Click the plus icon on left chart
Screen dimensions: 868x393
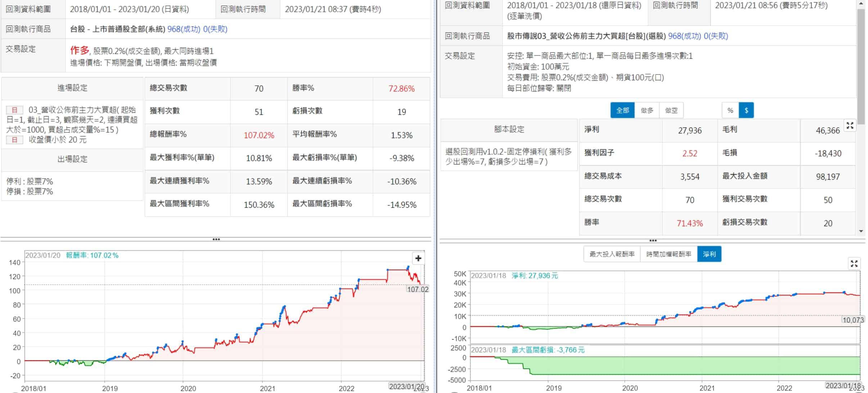coord(418,258)
